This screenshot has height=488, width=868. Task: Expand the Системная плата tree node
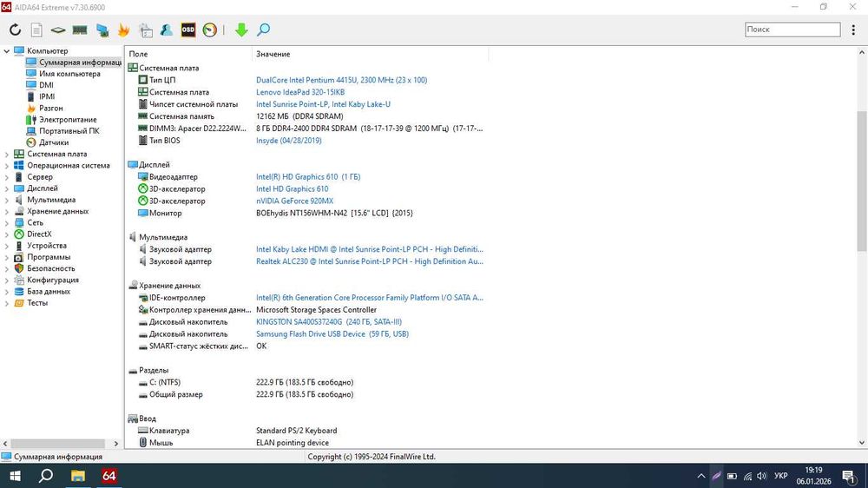click(x=7, y=154)
